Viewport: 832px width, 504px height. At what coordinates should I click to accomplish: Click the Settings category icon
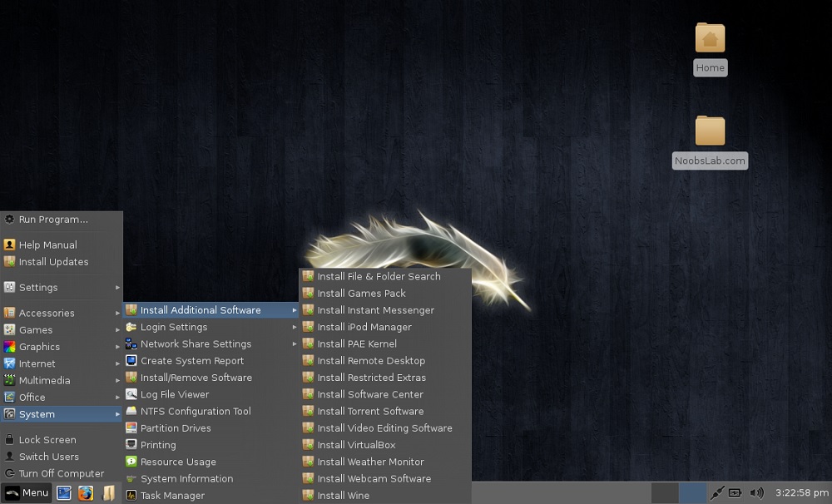9,287
